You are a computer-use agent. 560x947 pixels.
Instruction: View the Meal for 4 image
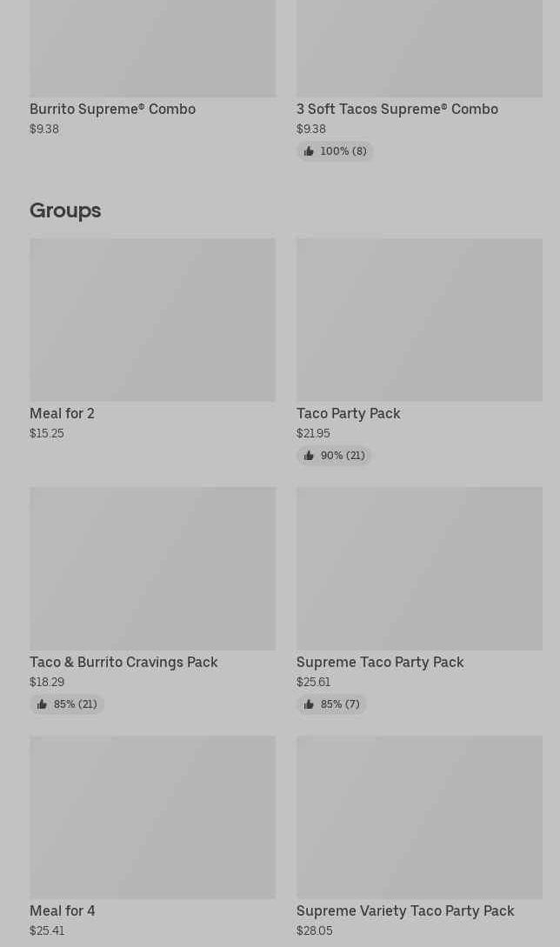tap(152, 817)
